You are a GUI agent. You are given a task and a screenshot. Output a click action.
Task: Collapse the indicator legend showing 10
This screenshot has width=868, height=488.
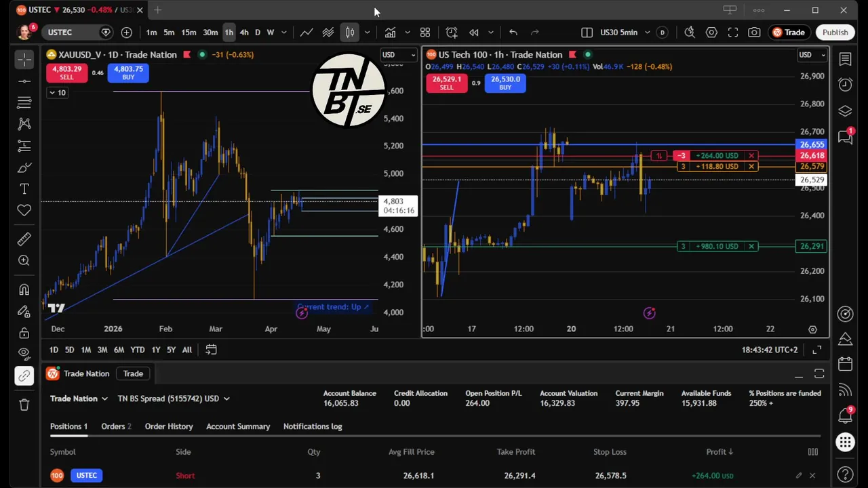(58, 93)
